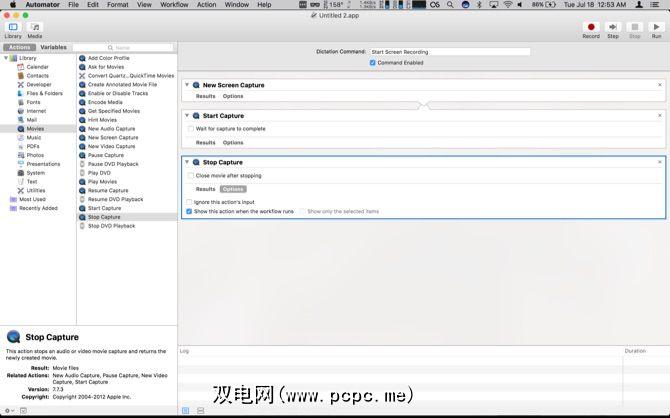
Task: Select the Fonts category
Action: [x=33, y=102]
